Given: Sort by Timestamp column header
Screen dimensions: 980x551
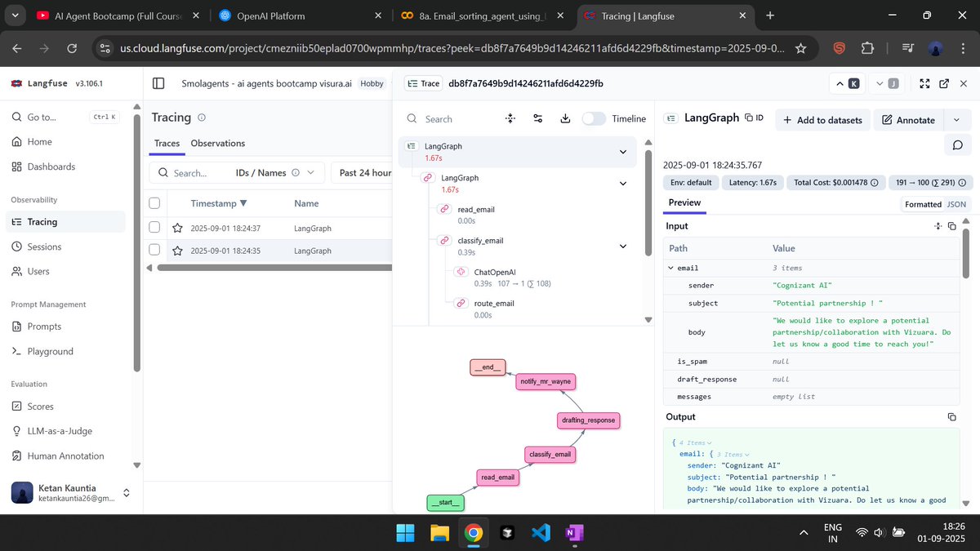Looking at the screenshot, I should click(218, 203).
